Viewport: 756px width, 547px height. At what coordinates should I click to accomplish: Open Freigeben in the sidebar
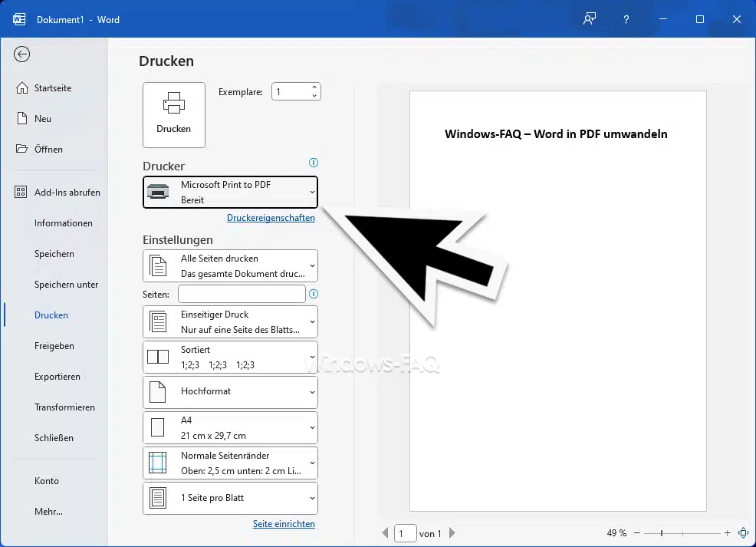53,346
